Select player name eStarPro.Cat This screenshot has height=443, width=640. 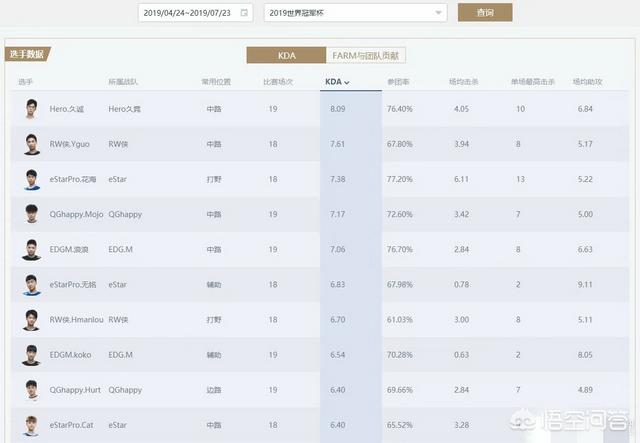(x=71, y=425)
